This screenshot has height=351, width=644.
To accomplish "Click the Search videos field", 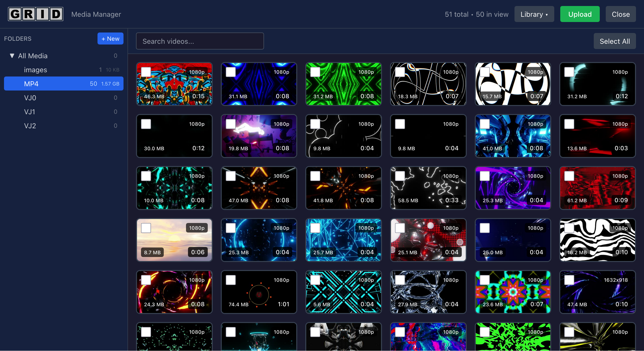I will [200, 41].
